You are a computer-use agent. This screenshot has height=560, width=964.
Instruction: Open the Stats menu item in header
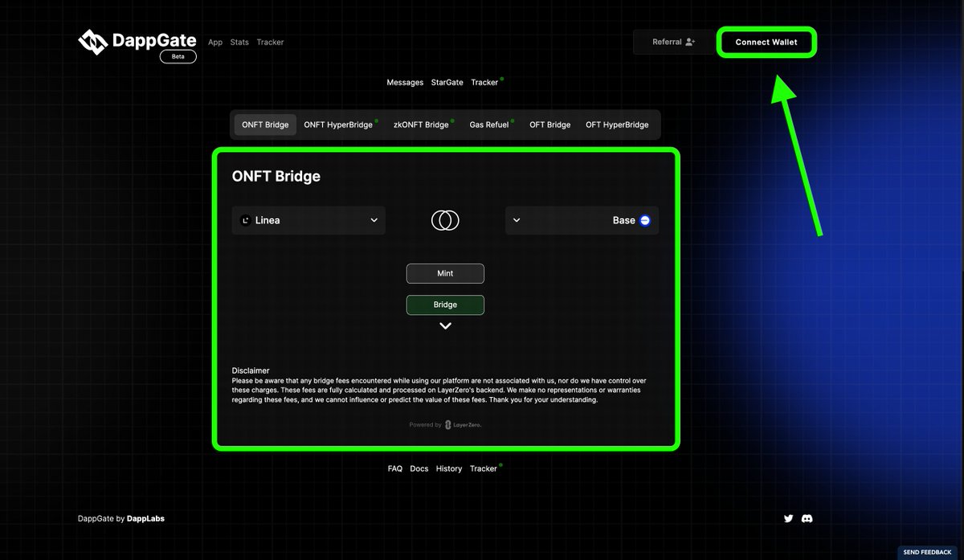239,42
